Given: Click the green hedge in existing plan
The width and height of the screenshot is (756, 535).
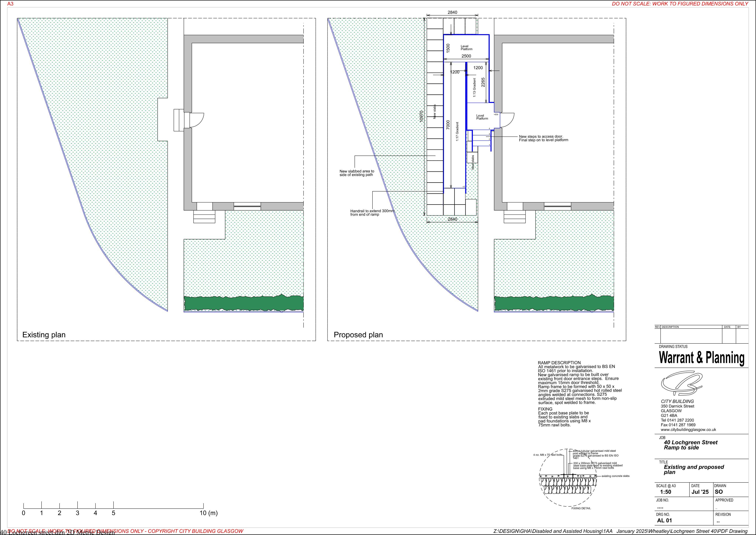Looking at the screenshot, I should [x=244, y=303].
